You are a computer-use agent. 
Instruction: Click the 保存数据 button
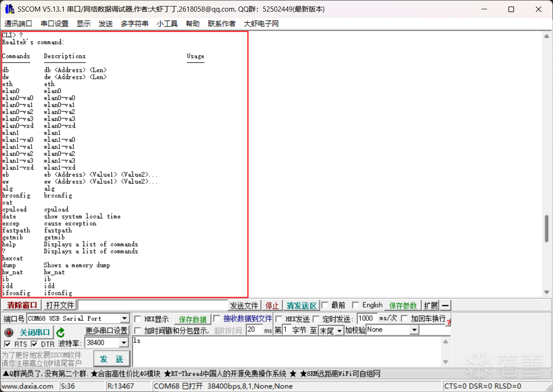pos(192,320)
